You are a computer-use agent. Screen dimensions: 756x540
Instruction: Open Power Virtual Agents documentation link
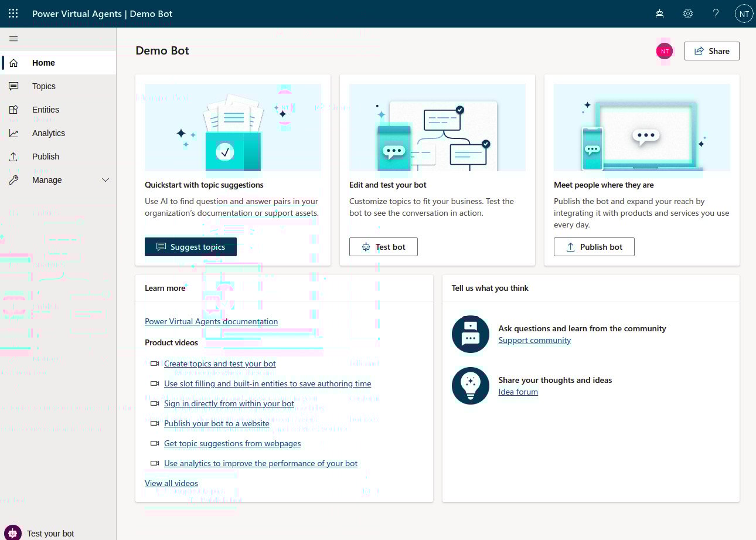211,321
